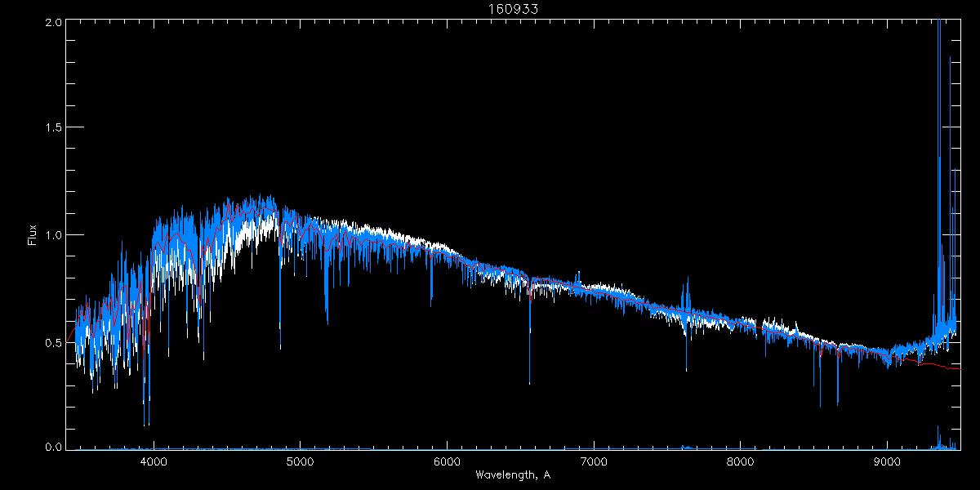
Task: Click the Flux y-axis label
Action: pyautogui.click(x=33, y=235)
